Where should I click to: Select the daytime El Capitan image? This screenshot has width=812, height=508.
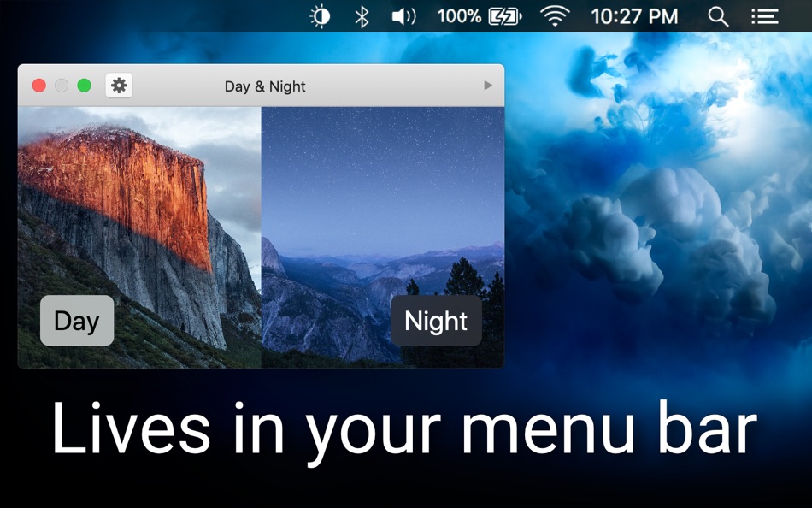[x=139, y=238]
